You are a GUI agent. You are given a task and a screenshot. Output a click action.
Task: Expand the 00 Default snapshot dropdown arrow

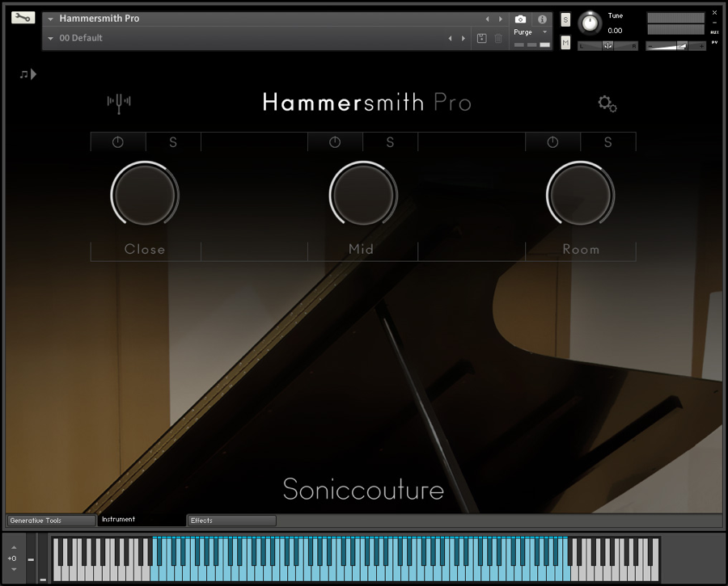coord(51,39)
